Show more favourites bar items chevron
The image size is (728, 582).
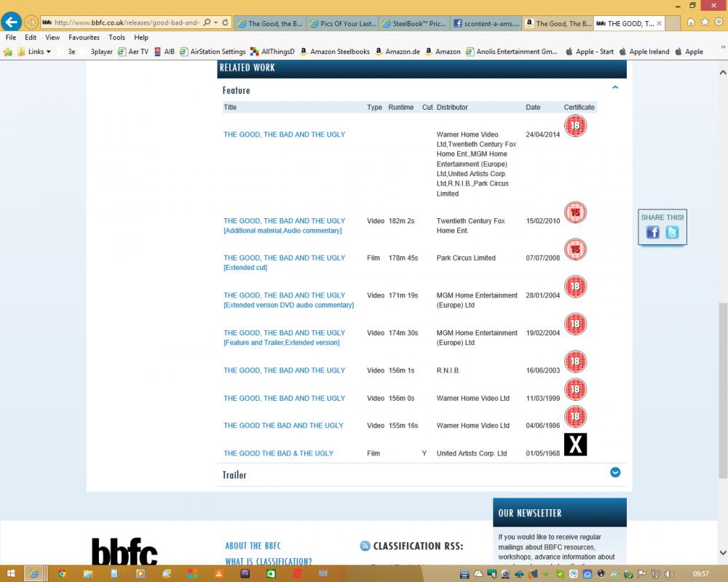pyautogui.click(x=722, y=47)
